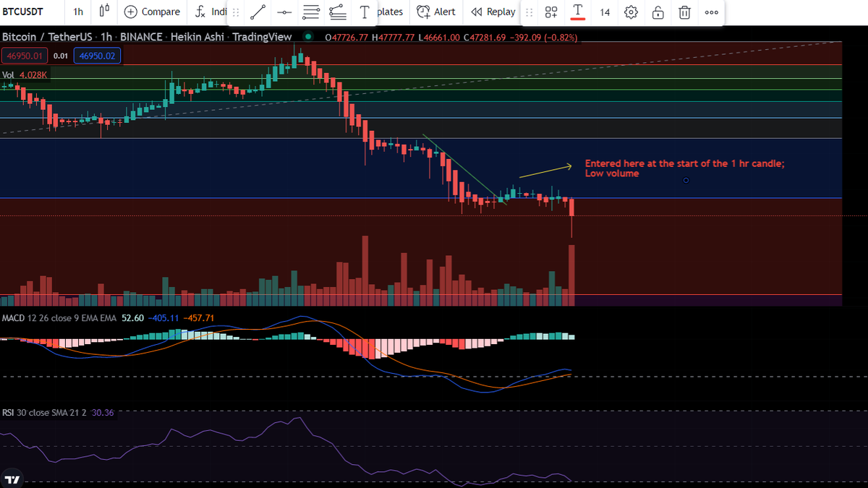Change the text font size 14
This screenshot has height=488, width=868.
click(605, 12)
